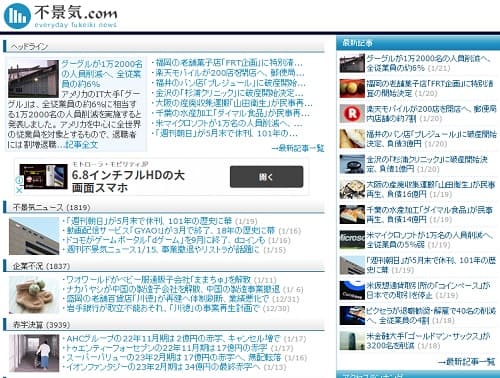The width and height of the screenshot is (500, 378).
Task: Open 盛岡の老舗百貨店 川徳 restructuring article
Action: [168, 299]
